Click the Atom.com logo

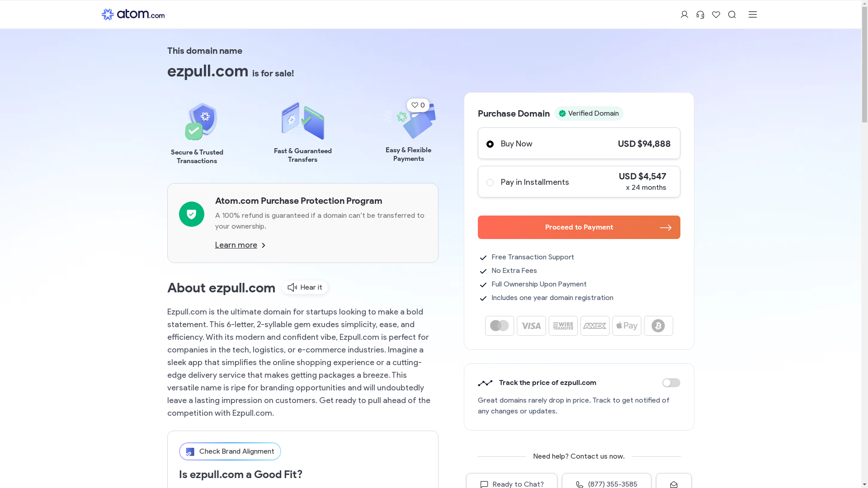click(x=133, y=14)
